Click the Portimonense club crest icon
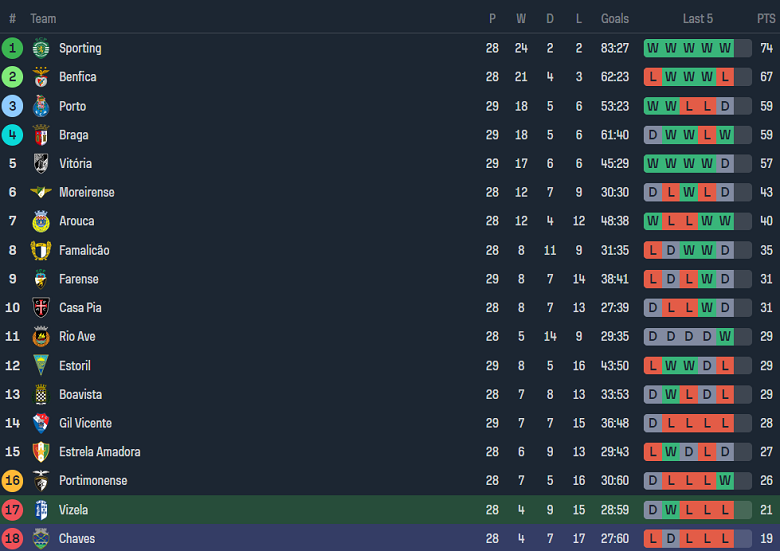 [x=41, y=481]
